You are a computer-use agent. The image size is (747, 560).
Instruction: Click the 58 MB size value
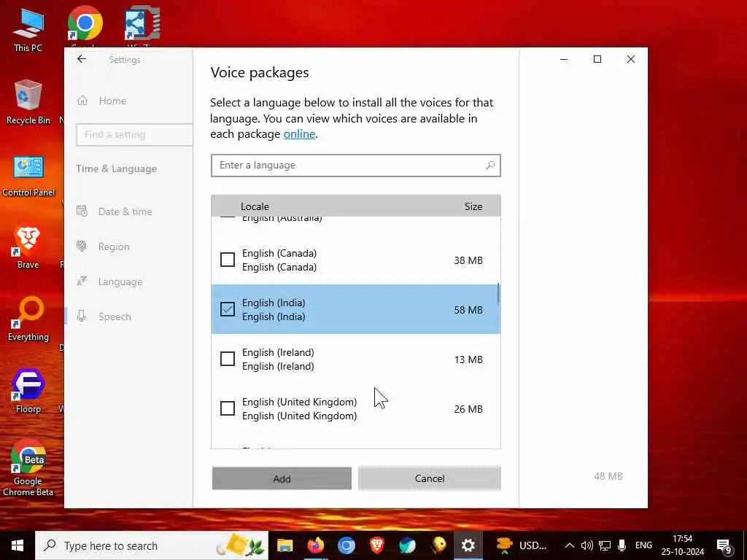point(468,310)
